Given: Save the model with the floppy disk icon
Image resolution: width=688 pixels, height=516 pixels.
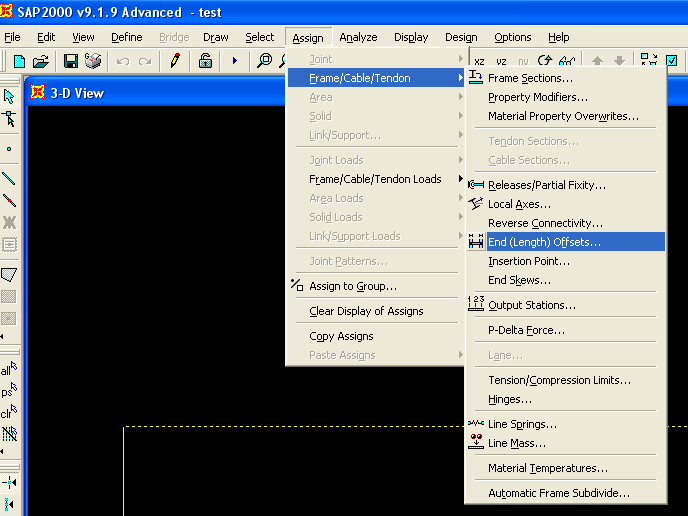Looking at the screenshot, I should (71, 61).
